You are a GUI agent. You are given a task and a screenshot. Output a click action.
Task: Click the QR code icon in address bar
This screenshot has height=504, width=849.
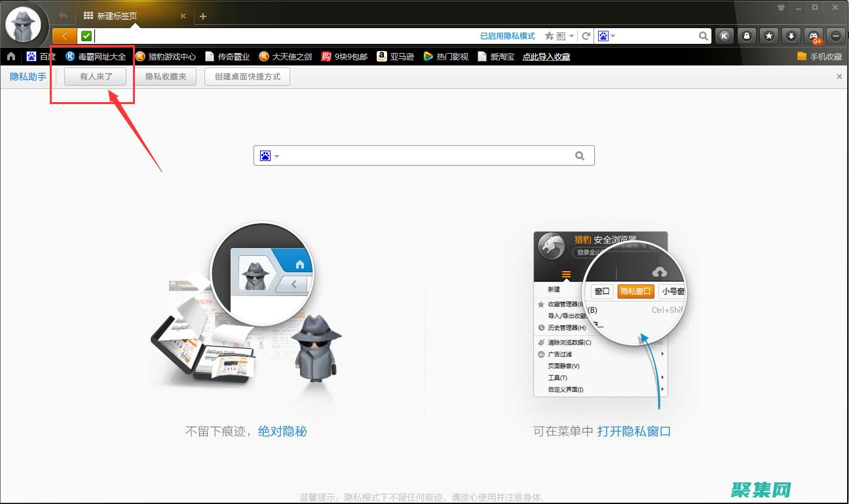click(x=561, y=36)
